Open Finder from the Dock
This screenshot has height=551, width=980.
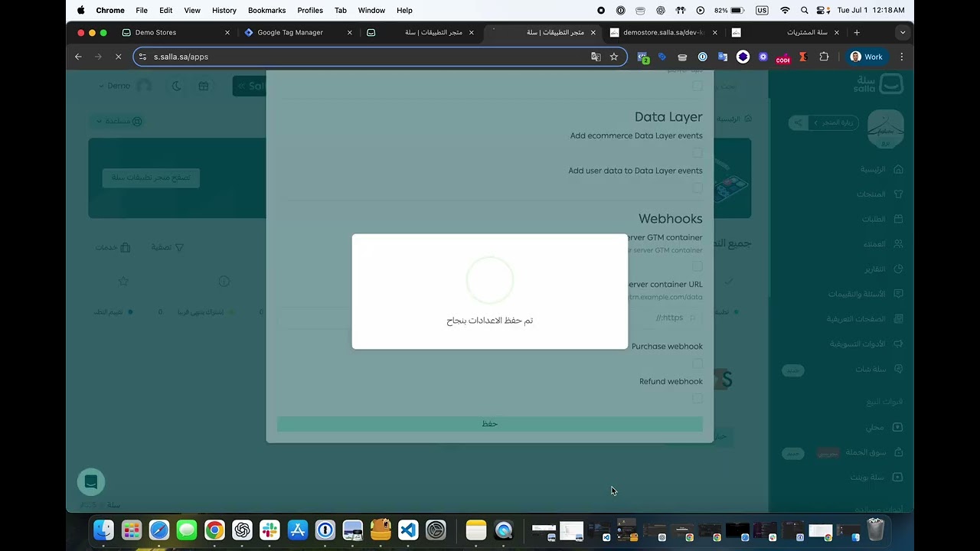[x=103, y=530]
